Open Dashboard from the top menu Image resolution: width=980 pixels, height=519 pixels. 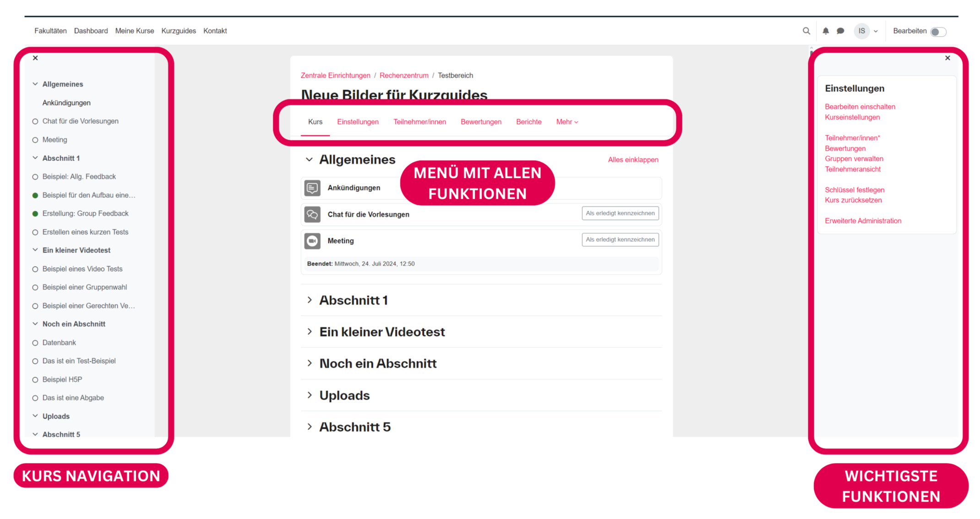[91, 31]
